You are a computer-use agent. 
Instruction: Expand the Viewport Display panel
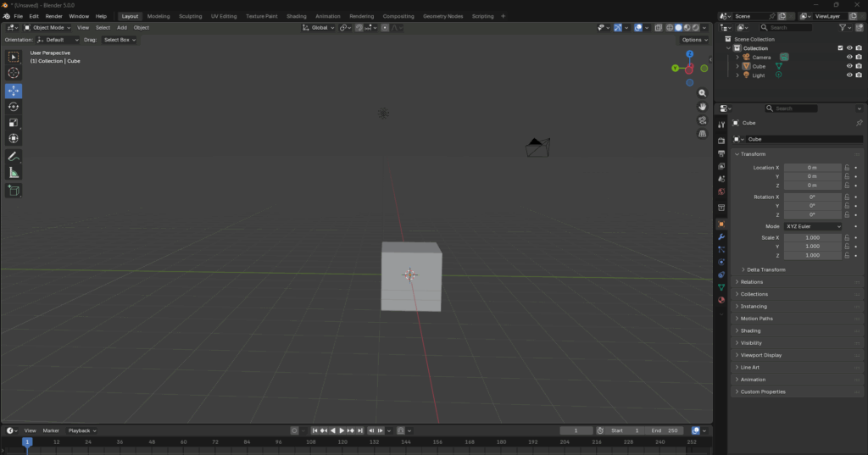760,355
